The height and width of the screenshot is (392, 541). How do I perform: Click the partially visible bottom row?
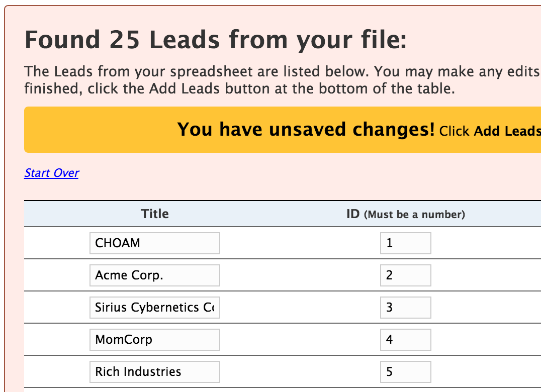tap(272, 389)
